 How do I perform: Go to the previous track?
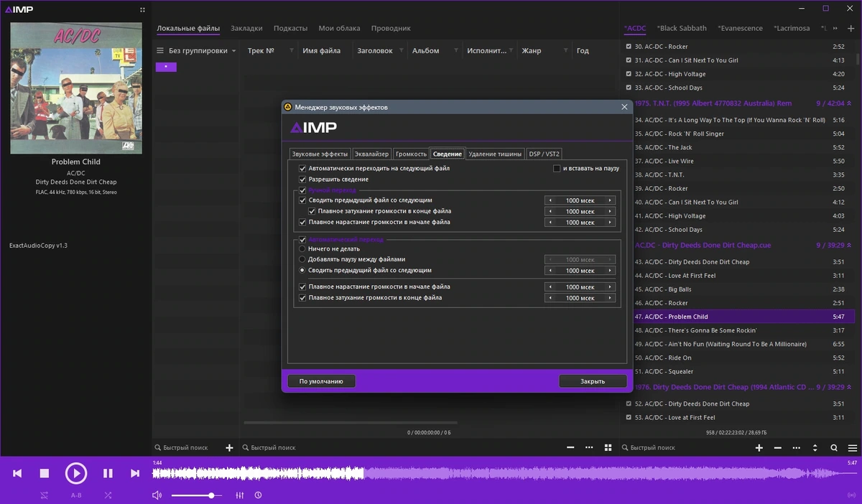pyautogui.click(x=17, y=473)
